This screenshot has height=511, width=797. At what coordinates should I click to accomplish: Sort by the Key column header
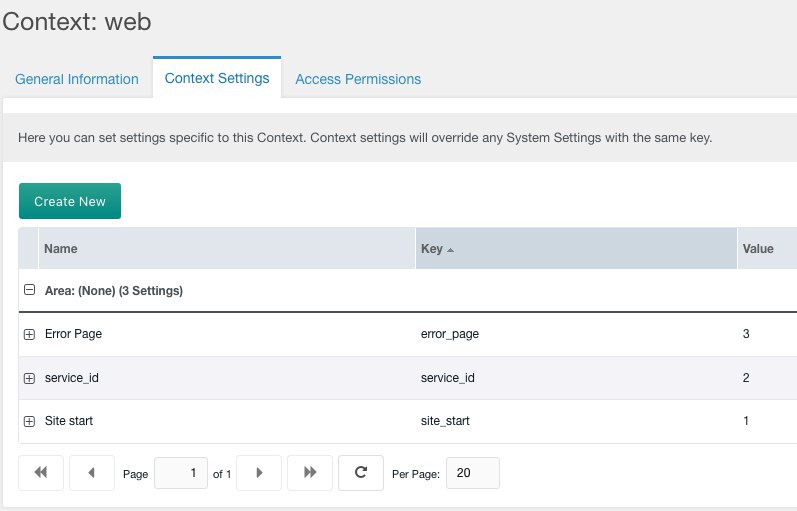tap(576, 249)
